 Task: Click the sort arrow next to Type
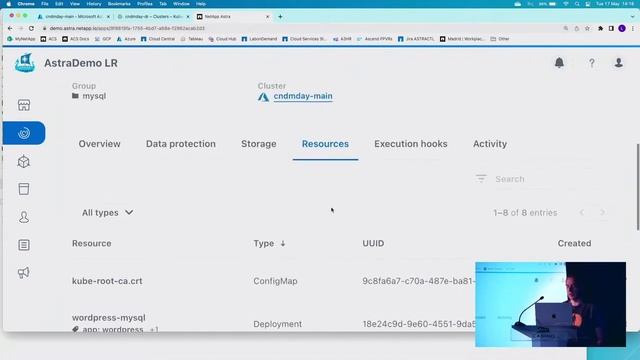pos(282,244)
